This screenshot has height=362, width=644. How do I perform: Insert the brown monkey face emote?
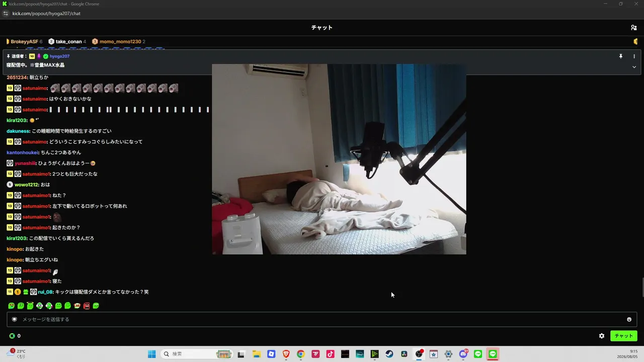click(77, 306)
